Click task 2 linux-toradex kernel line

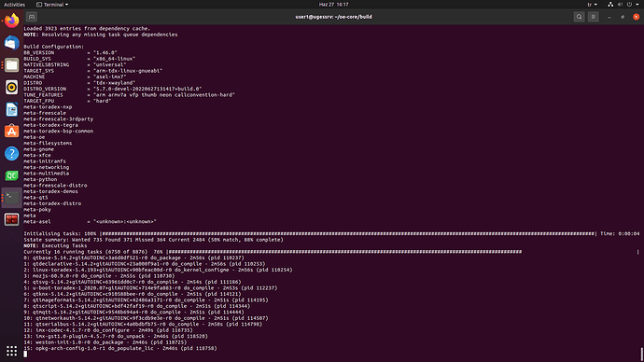(158, 270)
